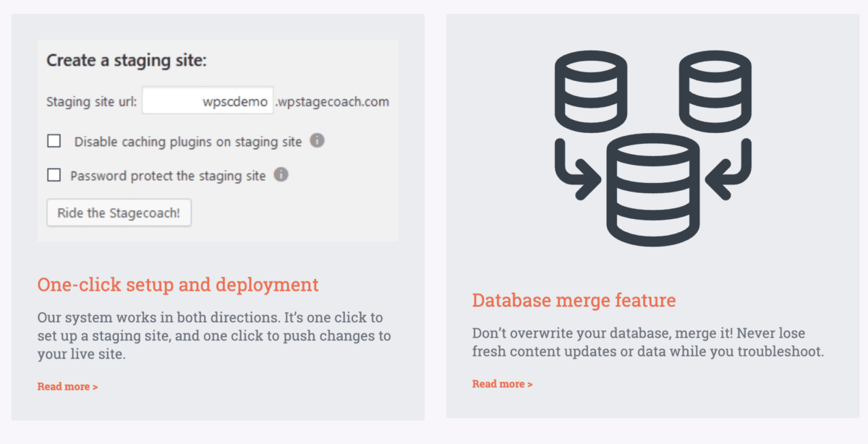The height and width of the screenshot is (444, 868).
Task: Click the center merged database cylinder icon
Action: tap(652, 189)
